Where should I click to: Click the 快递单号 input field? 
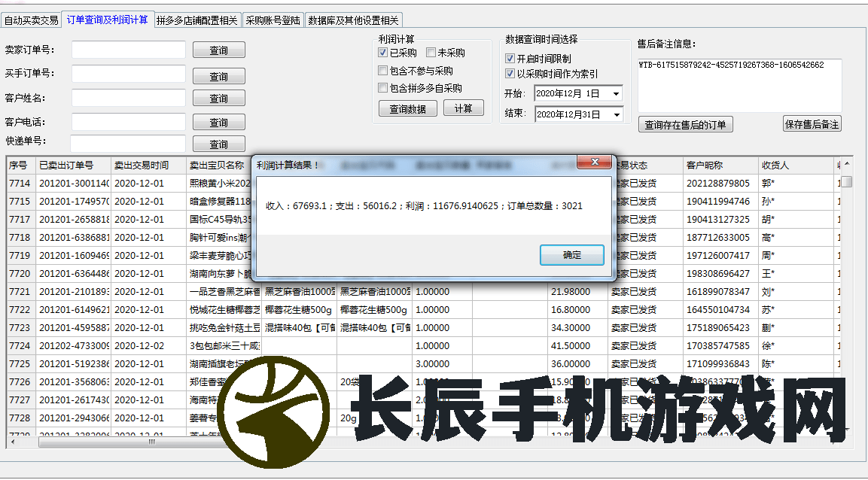128,143
